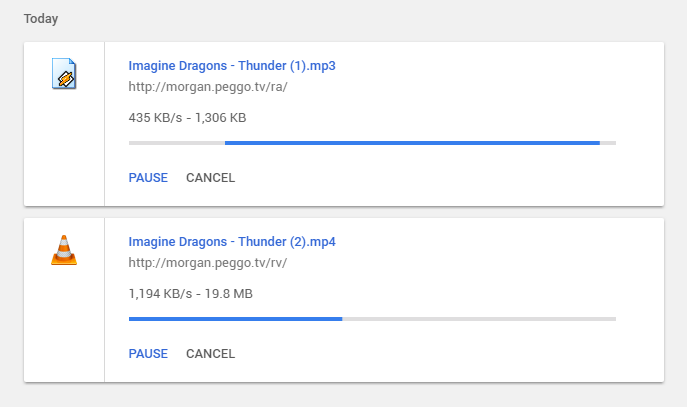Click the Today date heading

pos(41,19)
